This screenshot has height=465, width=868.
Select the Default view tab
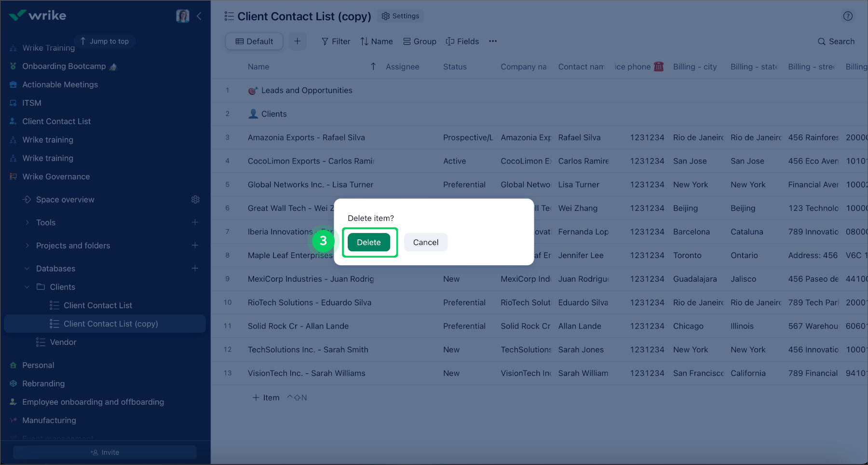tap(254, 41)
